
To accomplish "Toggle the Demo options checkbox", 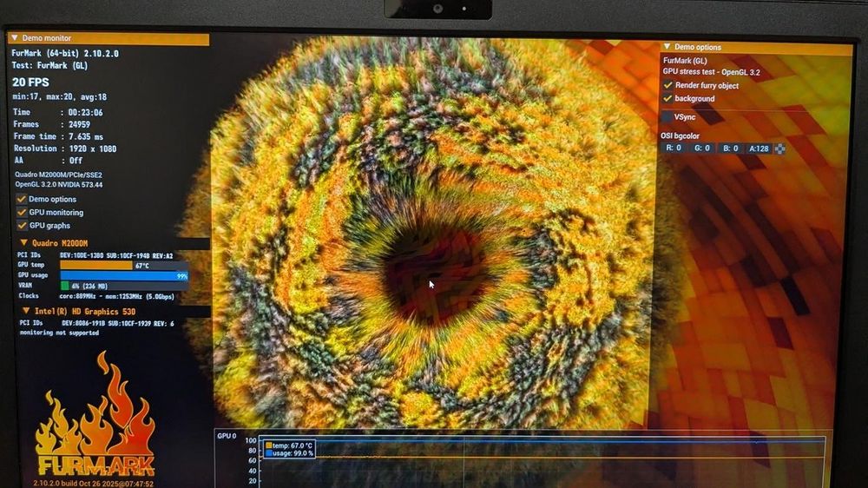I will click(22, 199).
